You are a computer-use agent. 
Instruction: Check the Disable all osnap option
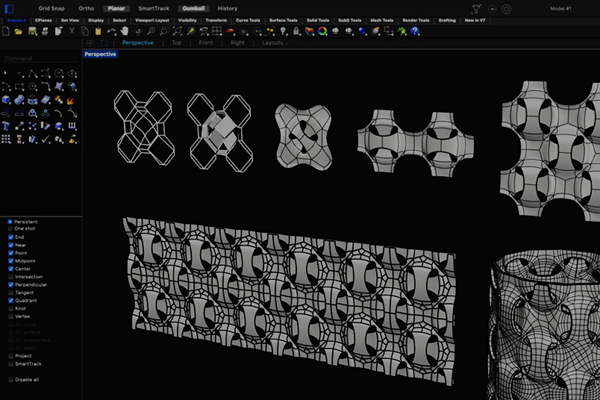click(x=10, y=379)
